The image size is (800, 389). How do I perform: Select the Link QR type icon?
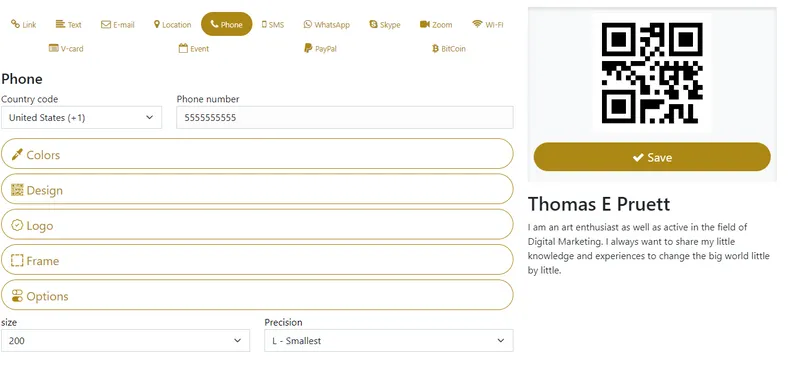pyautogui.click(x=15, y=24)
